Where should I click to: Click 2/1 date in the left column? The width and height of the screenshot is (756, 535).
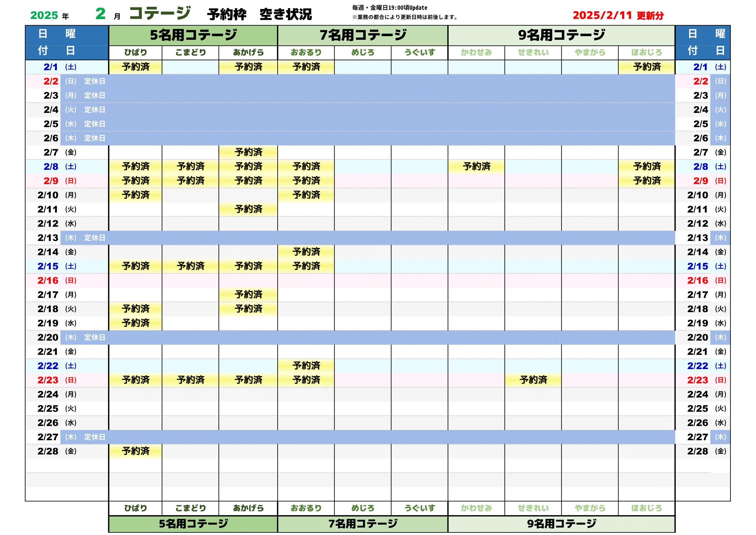pos(51,67)
